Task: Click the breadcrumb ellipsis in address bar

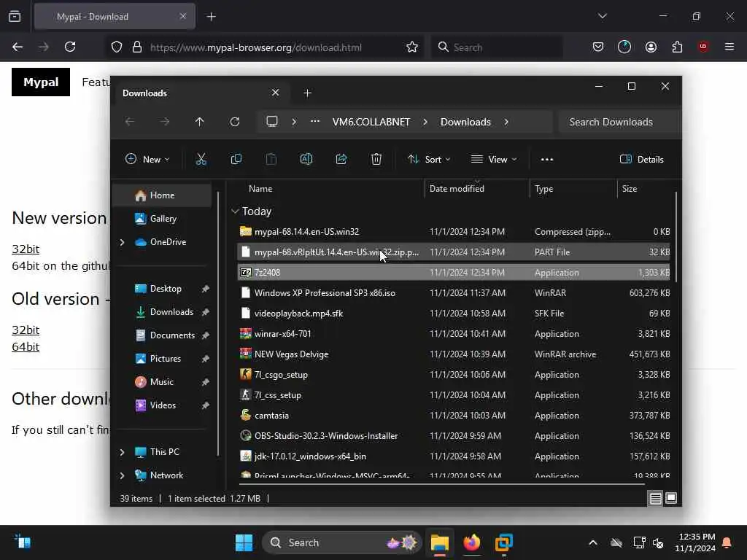Action: coord(315,122)
